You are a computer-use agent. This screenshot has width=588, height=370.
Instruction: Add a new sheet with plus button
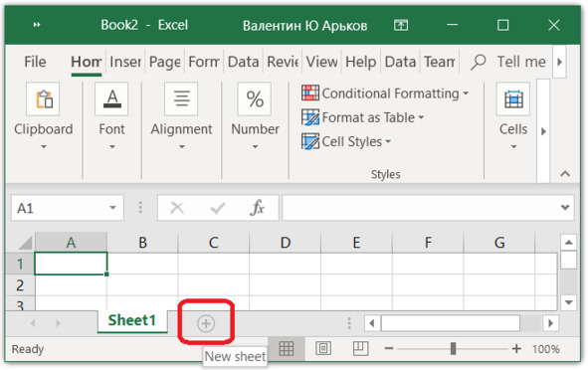[206, 323]
